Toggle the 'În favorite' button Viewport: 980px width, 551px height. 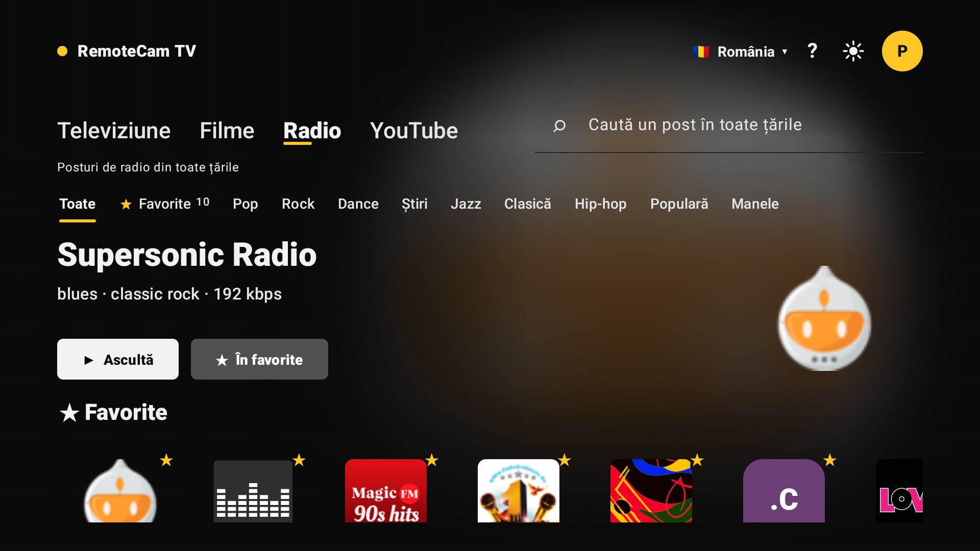259,359
